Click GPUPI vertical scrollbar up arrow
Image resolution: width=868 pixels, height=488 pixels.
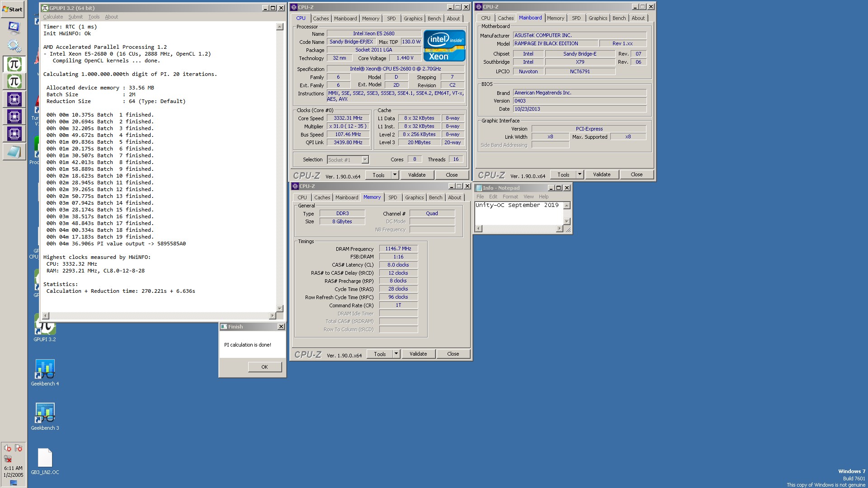click(279, 27)
